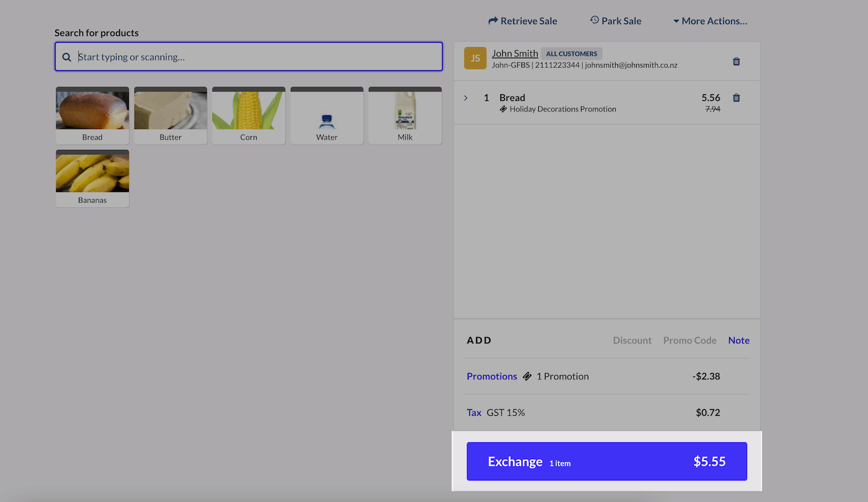Expand the Bread line item details

point(466,97)
